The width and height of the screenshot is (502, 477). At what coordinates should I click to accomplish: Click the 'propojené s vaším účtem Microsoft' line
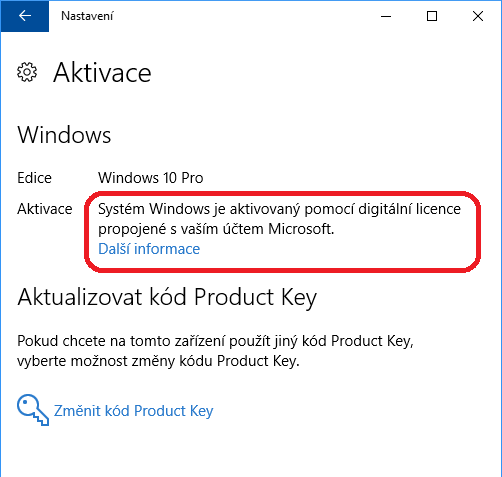pyautogui.click(x=216, y=229)
